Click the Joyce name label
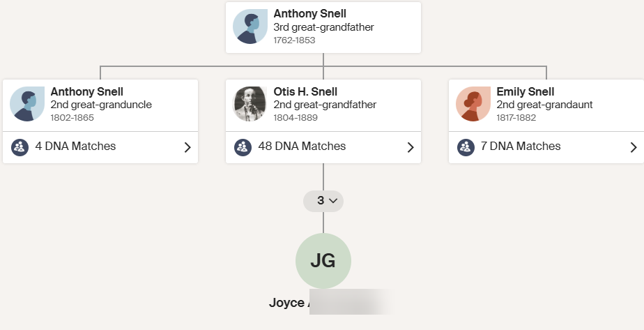 click(287, 303)
